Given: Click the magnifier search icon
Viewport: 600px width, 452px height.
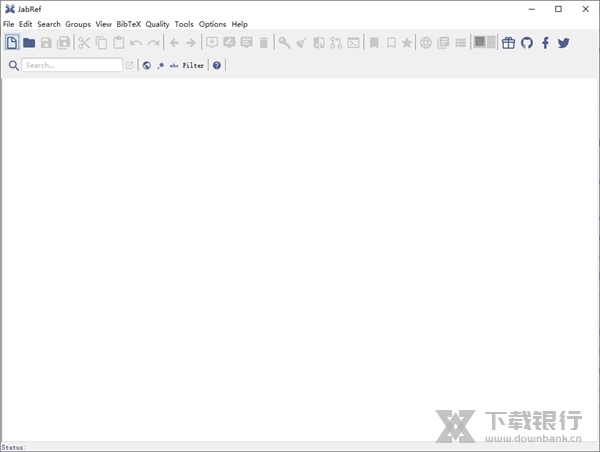Looking at the screenshot, I should 13,66.
